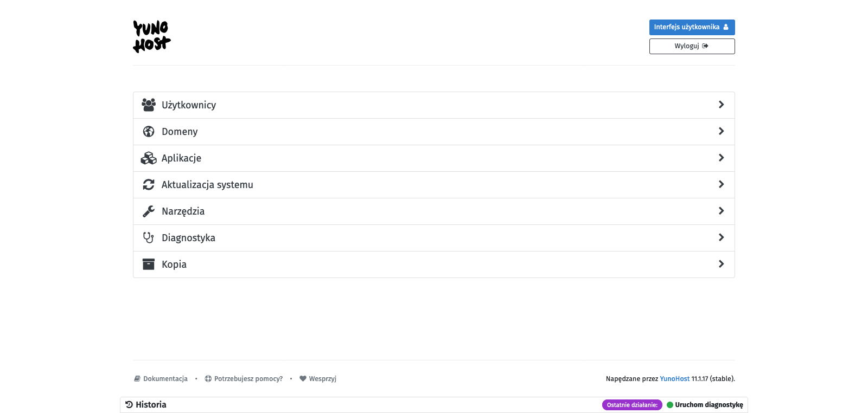
Task: Click the refresh icon beside Aktualizacja systemu
Action: [149, 185]
